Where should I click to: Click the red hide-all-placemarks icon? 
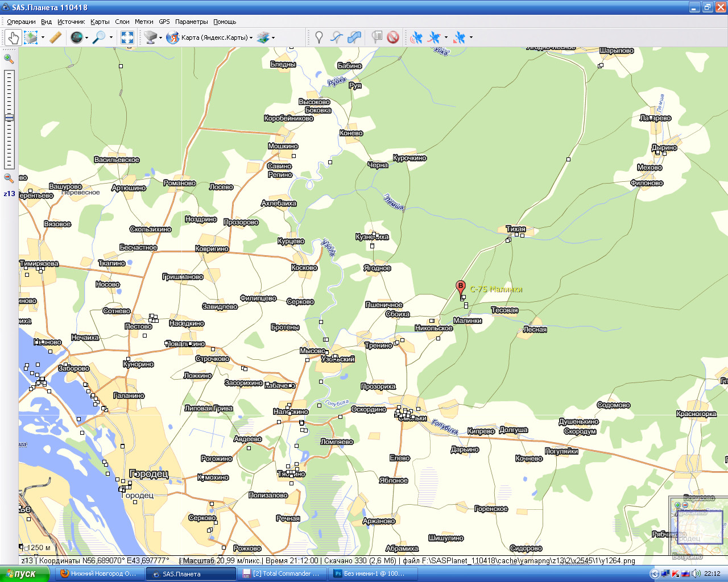coord(393,38)
